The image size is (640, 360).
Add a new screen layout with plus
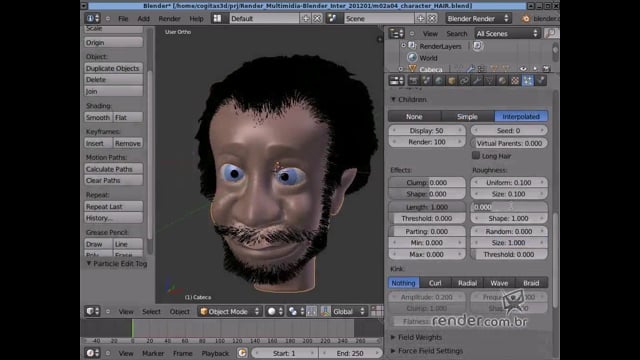tap(305, 18)
